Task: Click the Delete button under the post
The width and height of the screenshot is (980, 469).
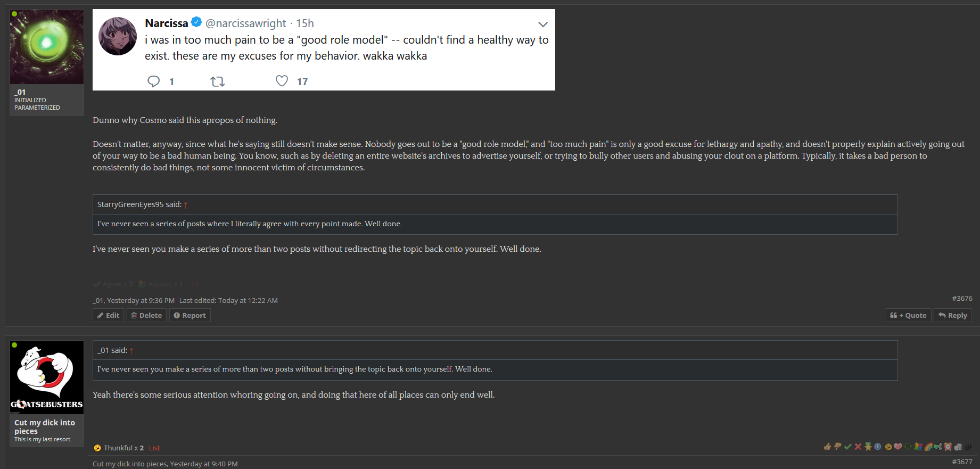Action: tap(146, 315)
